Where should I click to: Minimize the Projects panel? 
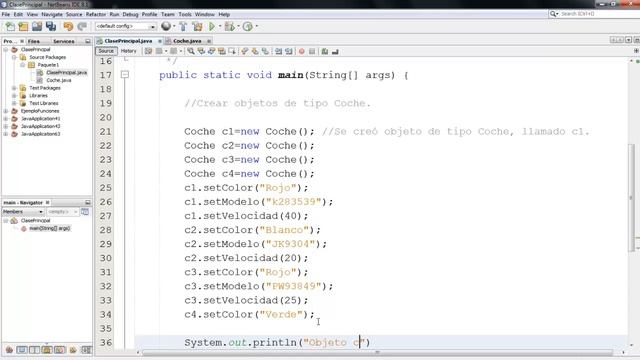(88, 41)
